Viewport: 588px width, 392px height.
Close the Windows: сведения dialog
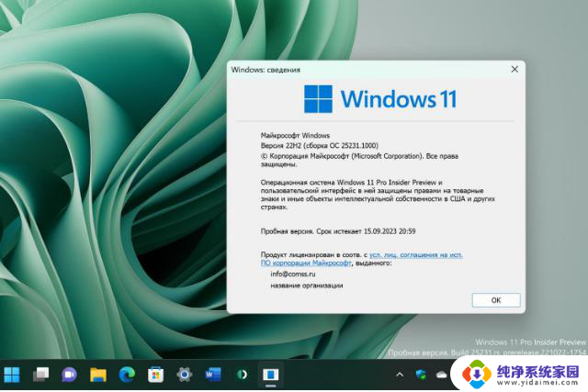click(x=514, y=70)
